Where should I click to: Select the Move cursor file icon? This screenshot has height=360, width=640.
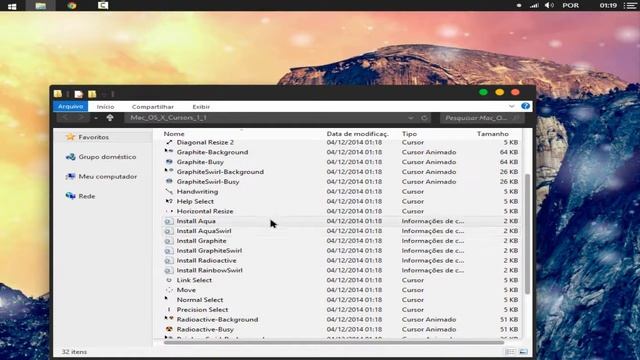pyautogui.click(x=169, y=290)
